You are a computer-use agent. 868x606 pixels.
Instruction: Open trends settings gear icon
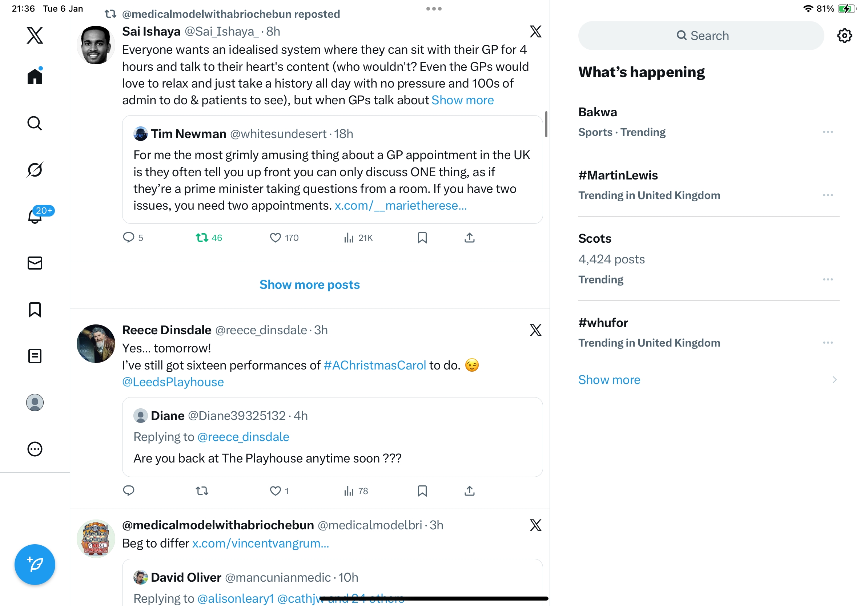tap(844, 36)
